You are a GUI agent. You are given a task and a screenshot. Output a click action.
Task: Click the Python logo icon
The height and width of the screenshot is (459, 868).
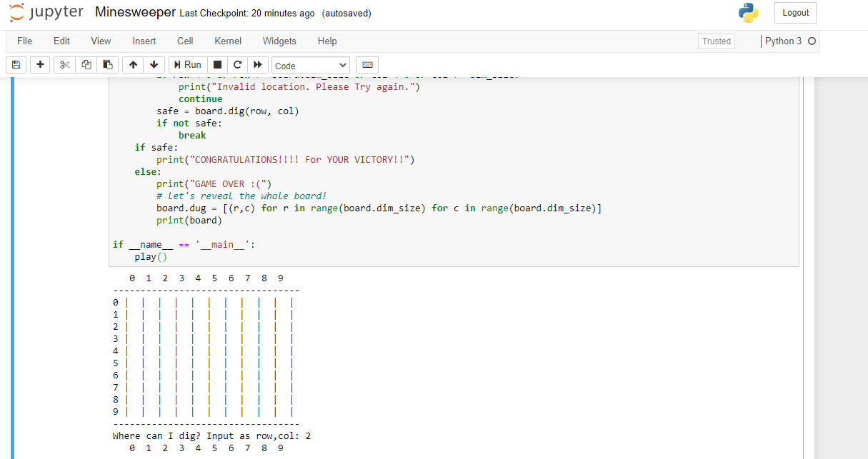point(748,13)
